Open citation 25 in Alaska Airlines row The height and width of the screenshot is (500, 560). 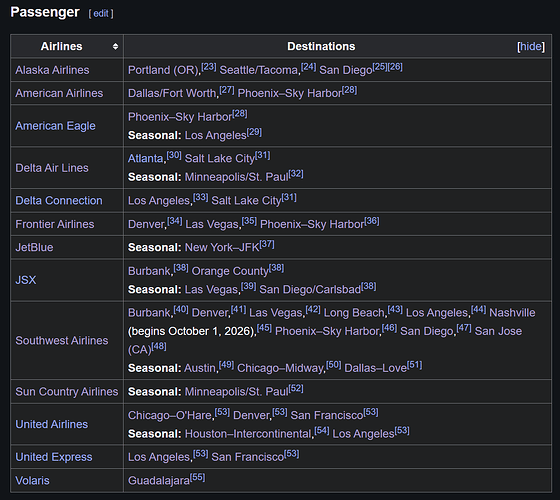point(380,67)
